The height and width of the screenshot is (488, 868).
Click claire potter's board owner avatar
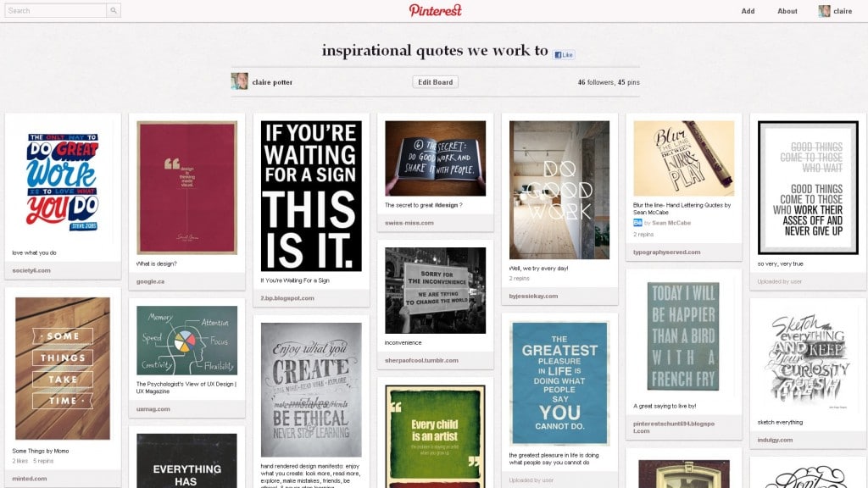point(239,82)
